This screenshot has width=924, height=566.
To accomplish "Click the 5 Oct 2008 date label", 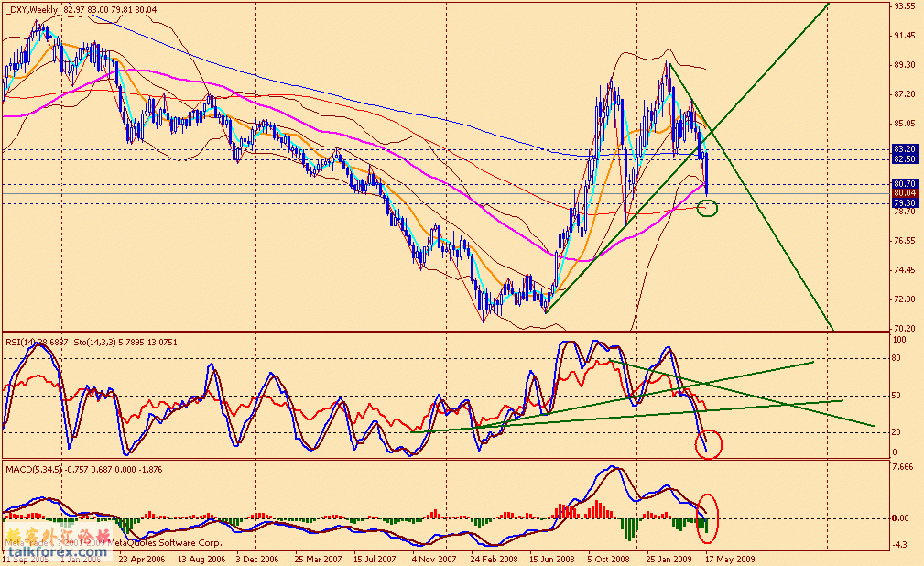I will coord(609,559).
